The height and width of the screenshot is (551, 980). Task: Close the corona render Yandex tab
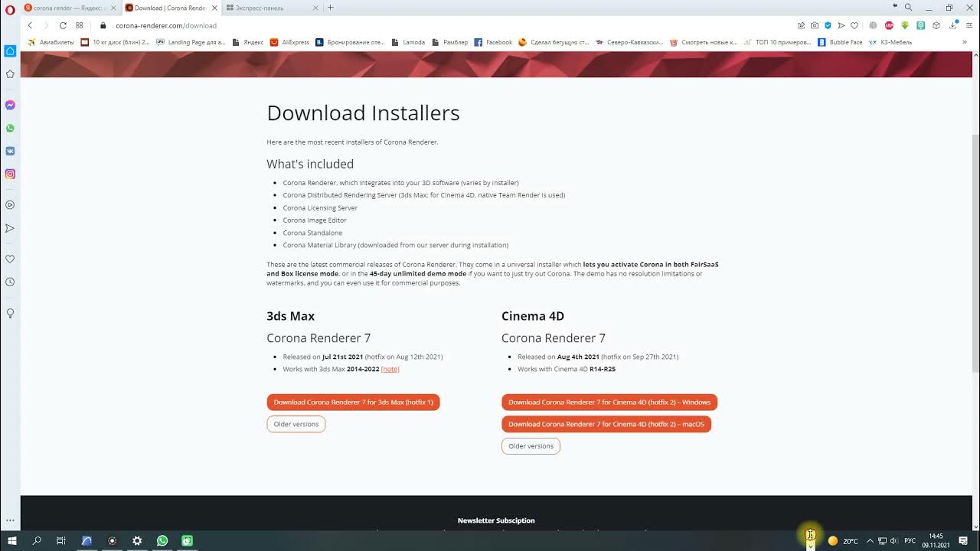[x=113, y=8]
